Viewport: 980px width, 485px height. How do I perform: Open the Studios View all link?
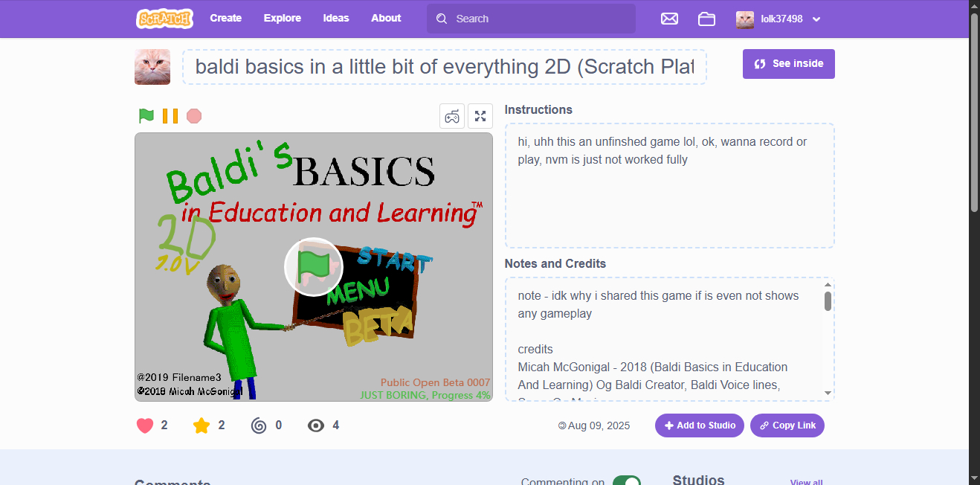806,482
